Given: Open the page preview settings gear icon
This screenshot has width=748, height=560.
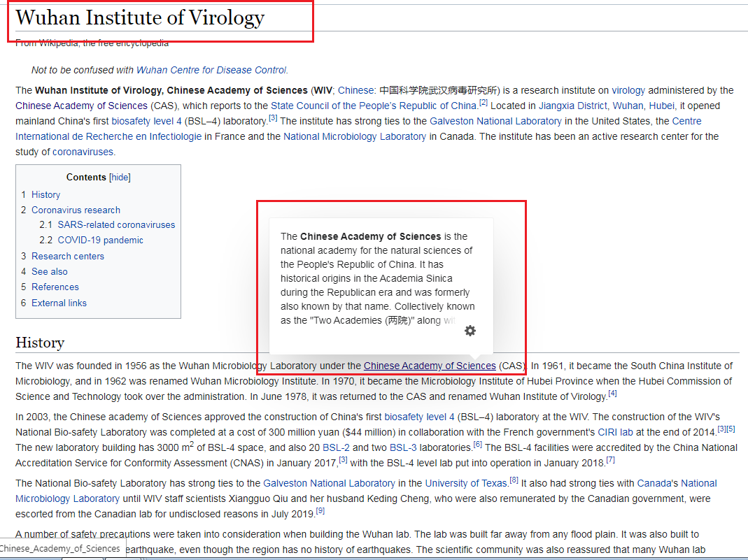Looking at the screenshot, I should coord(470,331).
